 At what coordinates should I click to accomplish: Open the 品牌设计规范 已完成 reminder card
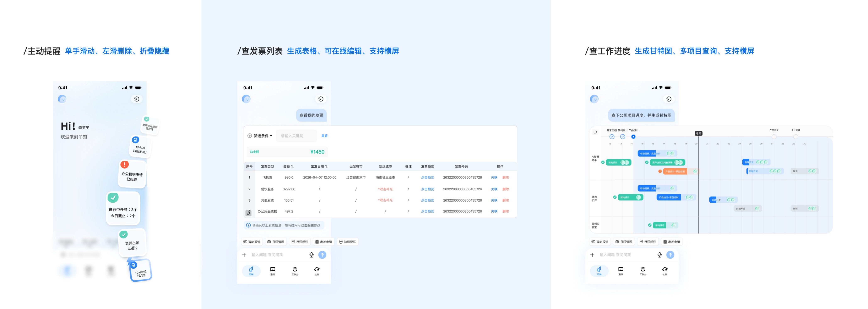pyautogui.click(x=150, y=125)
